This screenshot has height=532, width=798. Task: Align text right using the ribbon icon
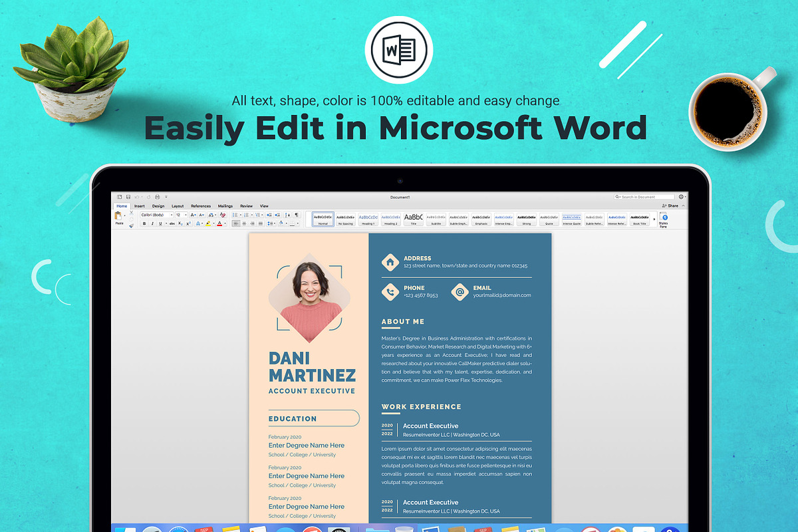252,223
